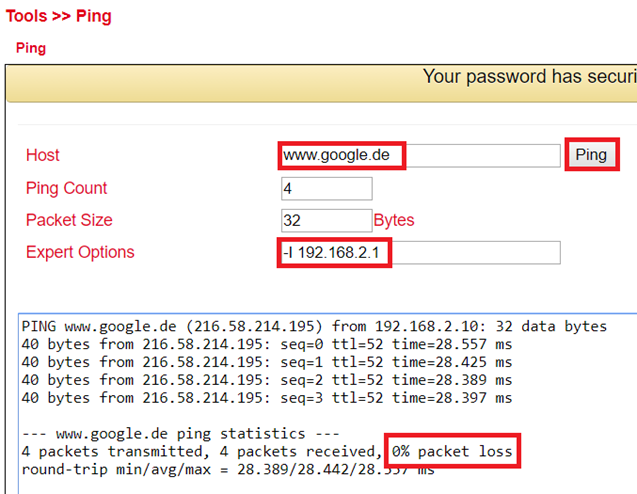Viewport: 637px width, 494px height.
Task: Click the ping statistics header line
Action: point(181,433)
